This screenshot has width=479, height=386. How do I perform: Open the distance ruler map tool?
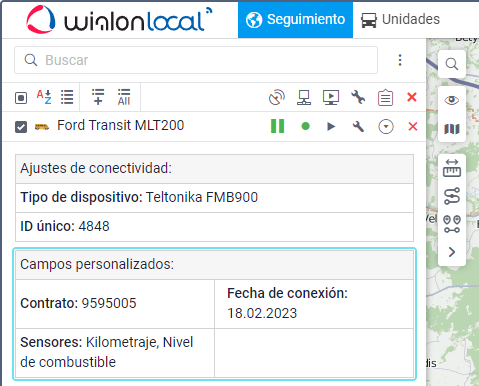click(x=452, y=168)
